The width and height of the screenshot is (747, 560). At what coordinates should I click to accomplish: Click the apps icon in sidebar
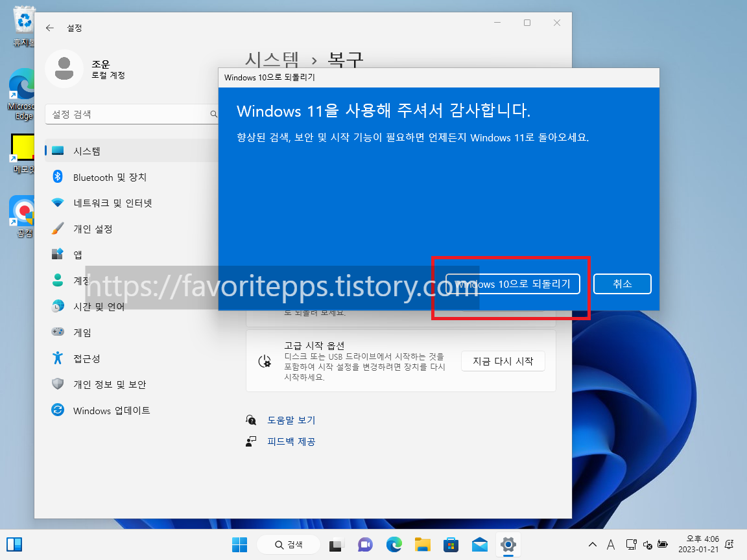[x=58, y=254]
